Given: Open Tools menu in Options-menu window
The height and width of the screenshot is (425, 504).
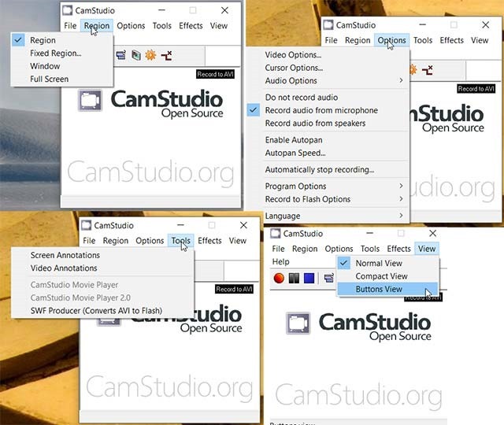Looking at the screenshot, I should click(x=423, y=40).
